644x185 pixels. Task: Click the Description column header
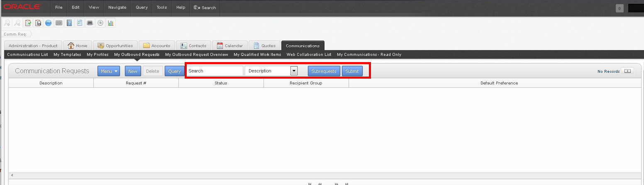coord(51,83)
